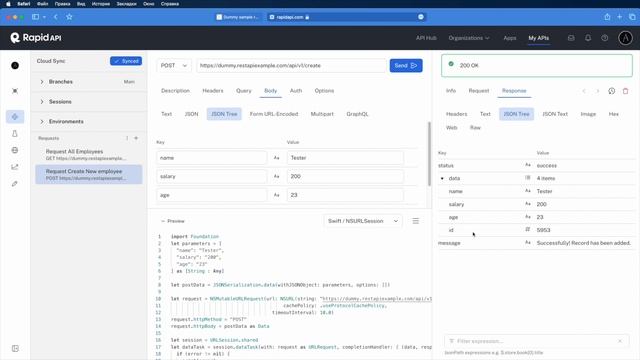Click the body panel vertical scrollbar

coord(429,154)
